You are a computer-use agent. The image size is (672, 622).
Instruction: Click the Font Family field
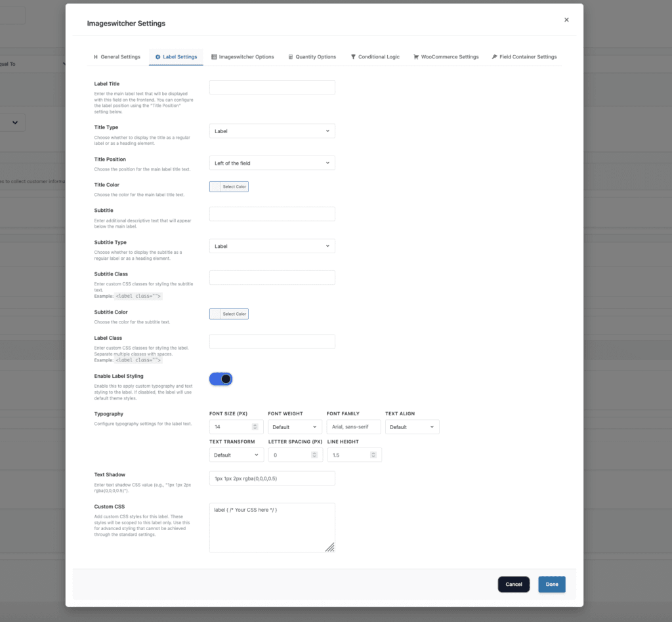354,426
